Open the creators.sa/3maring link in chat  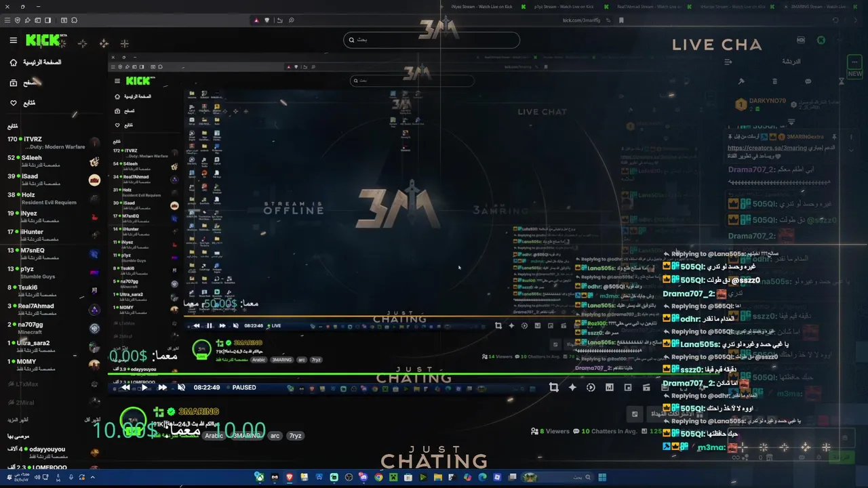[767, 148]
